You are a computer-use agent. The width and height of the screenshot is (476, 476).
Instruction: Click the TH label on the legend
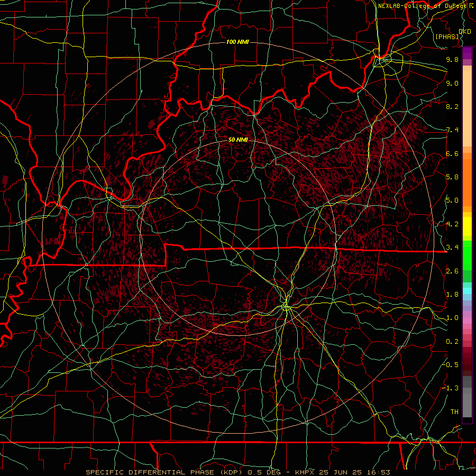[454, 411]
